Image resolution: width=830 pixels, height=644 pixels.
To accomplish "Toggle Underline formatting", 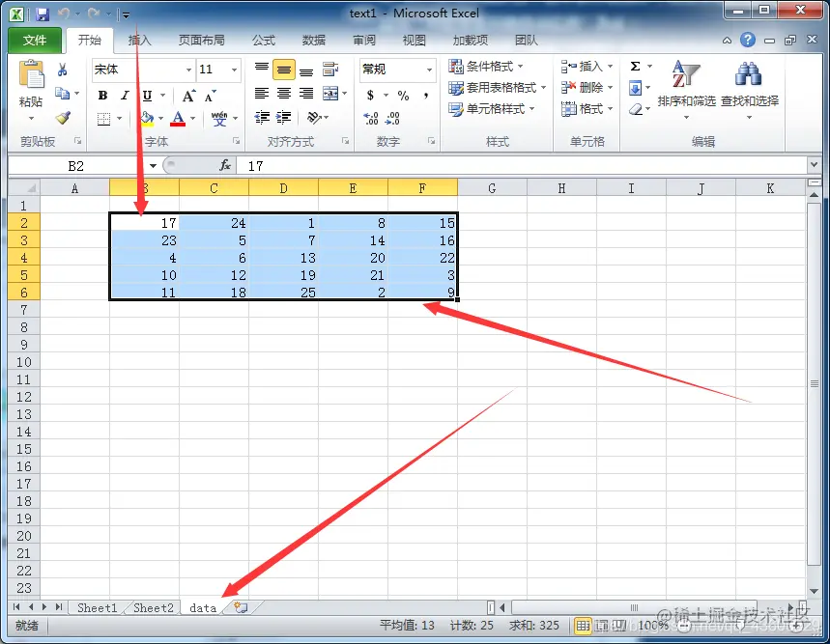I will pyautogui.click(x=147, y=96).
